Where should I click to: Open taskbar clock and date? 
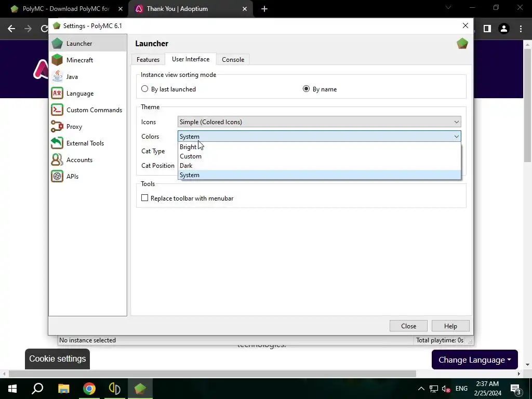[487, 389]
